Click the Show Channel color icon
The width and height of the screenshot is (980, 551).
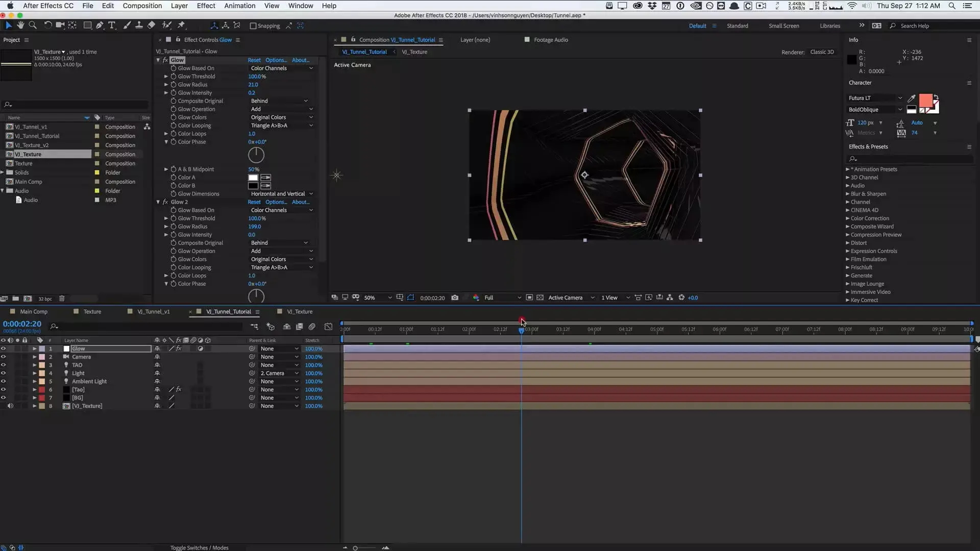pos(476,297)
